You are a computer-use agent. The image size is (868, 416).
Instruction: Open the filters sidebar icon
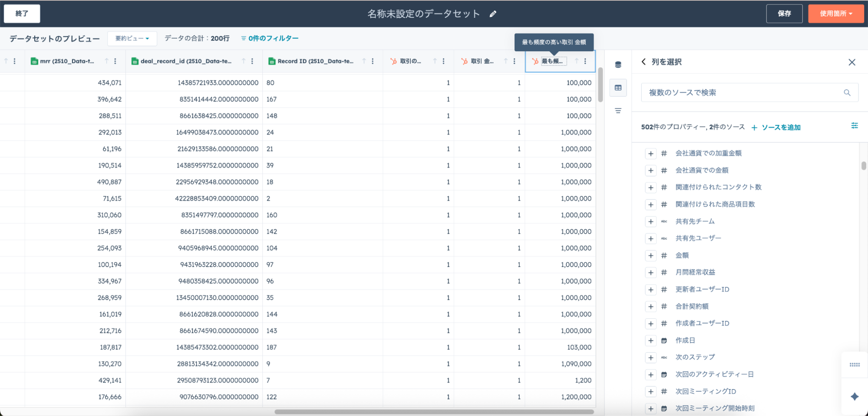point(618,111)
